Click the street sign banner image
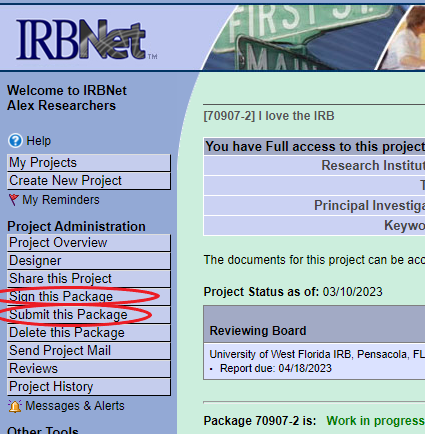The height and width of the screenshot is (434, 425). [x=313, y=38]
